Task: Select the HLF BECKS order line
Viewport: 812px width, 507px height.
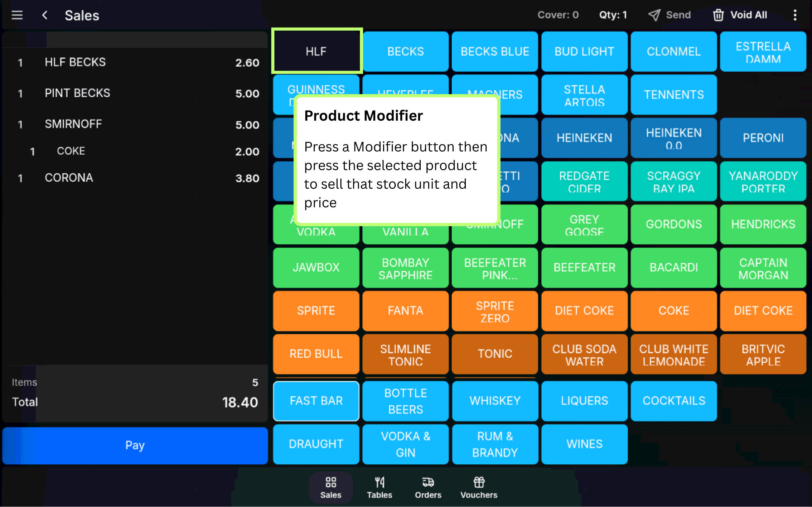Action: 135,63
